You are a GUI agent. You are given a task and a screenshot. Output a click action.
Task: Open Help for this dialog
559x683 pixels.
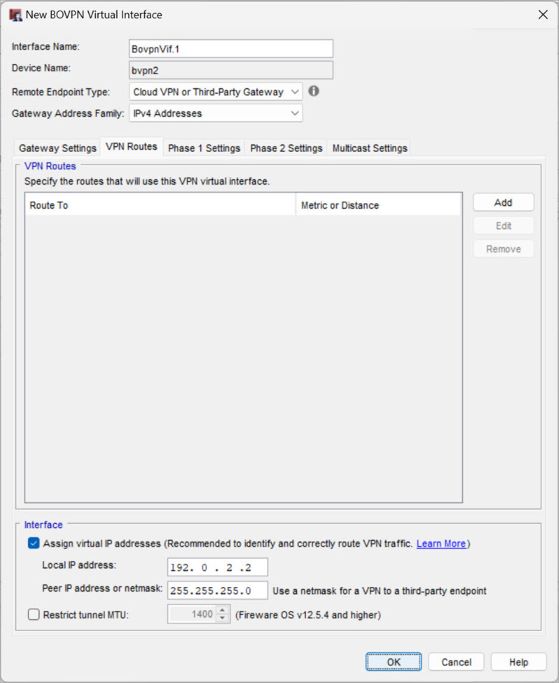(x=518, y=662)
